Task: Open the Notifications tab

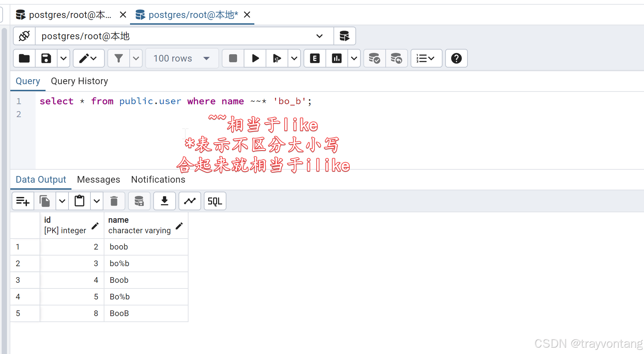Action: coord(158,180)
